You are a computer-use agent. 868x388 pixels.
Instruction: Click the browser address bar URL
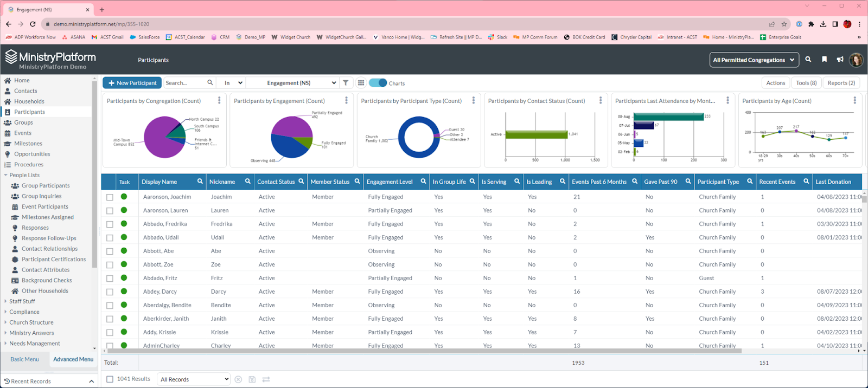click(x=101, y=24)
